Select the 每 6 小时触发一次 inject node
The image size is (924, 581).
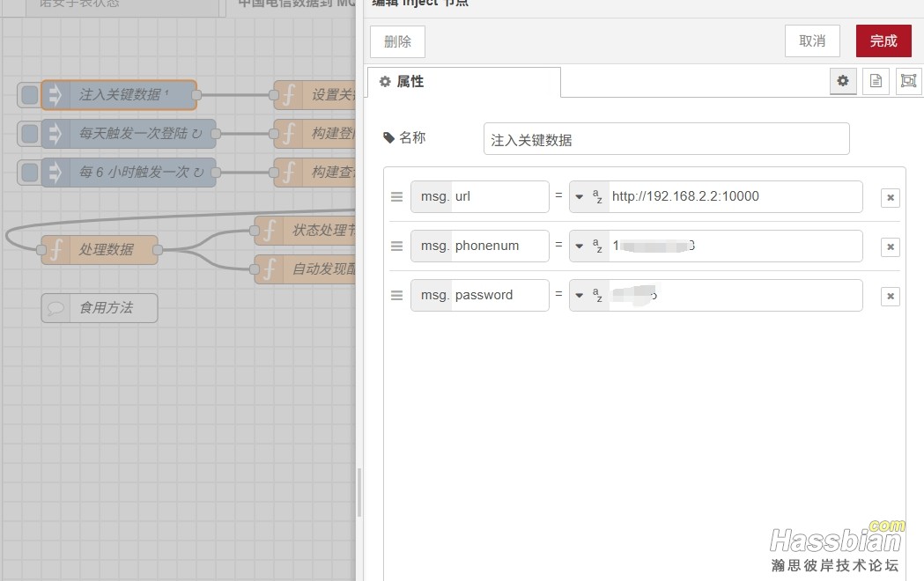[129, 173]
